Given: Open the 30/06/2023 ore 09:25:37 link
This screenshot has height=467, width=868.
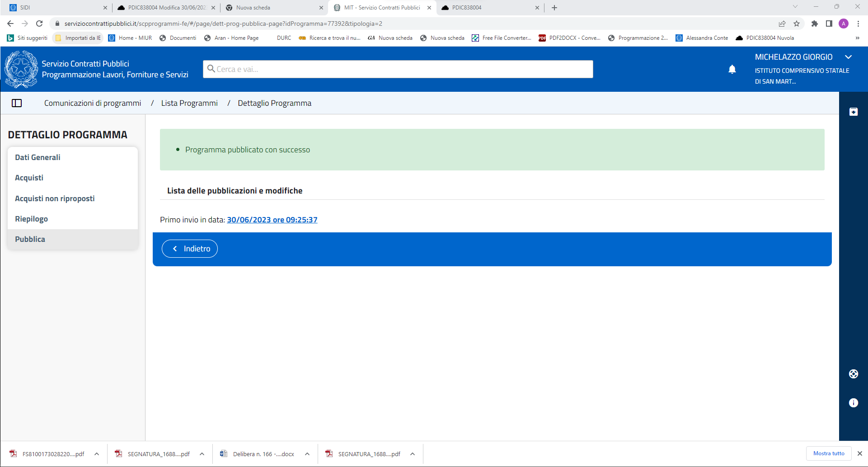Looking at the screenshot, I should [x=272, y=220].
